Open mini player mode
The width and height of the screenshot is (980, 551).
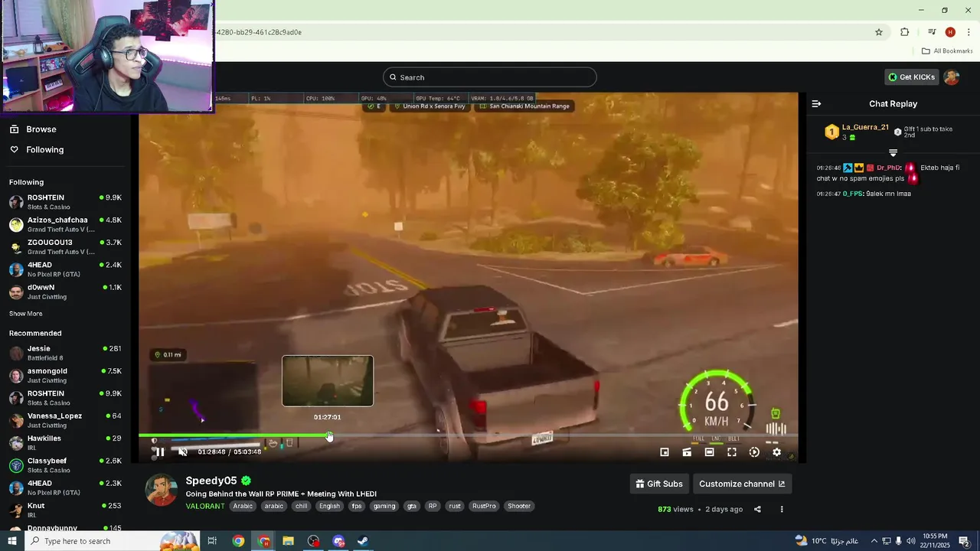pyautogui.click(x=665, y=452)
